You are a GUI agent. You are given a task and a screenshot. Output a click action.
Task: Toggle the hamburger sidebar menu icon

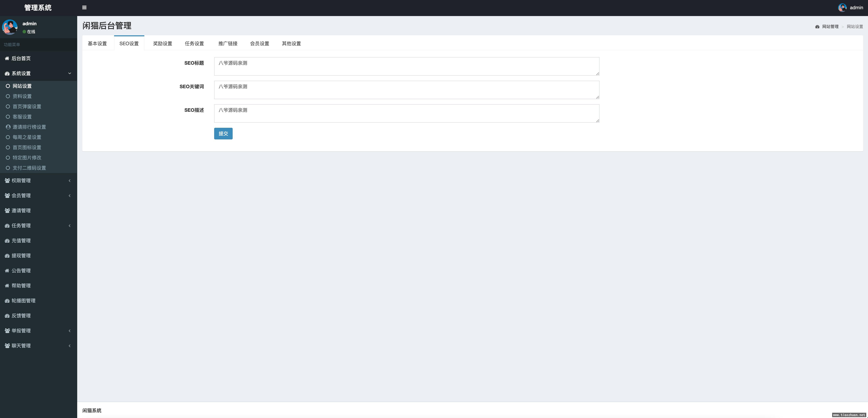point(84,7)
